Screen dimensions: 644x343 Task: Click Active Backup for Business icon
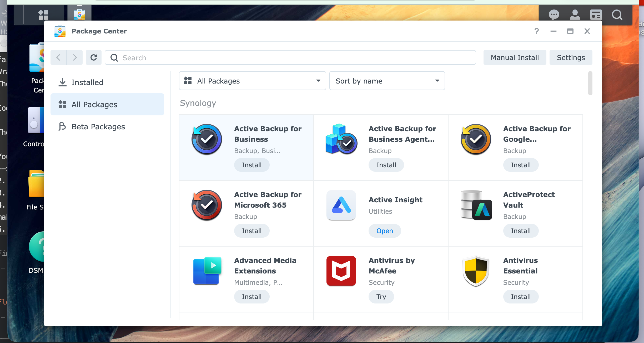pyautogui.click(x=207, y=139)
